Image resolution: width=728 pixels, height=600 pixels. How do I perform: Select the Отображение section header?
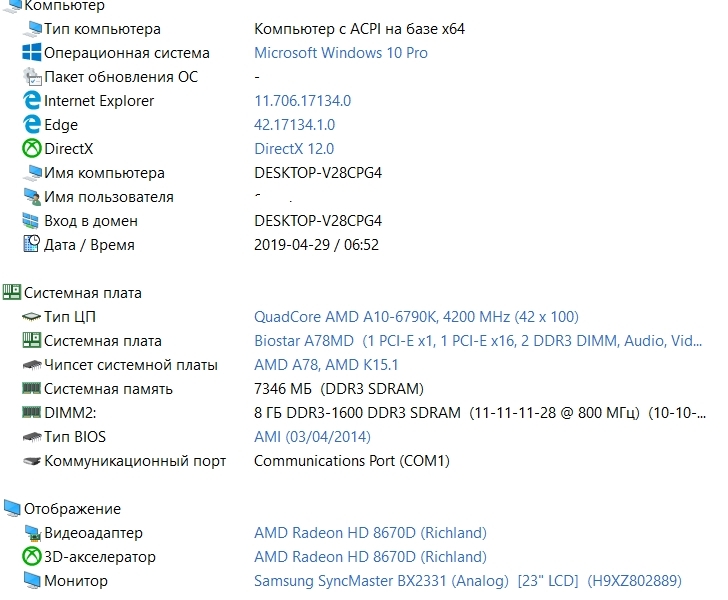pyautogui.click(x=72, y=509)
